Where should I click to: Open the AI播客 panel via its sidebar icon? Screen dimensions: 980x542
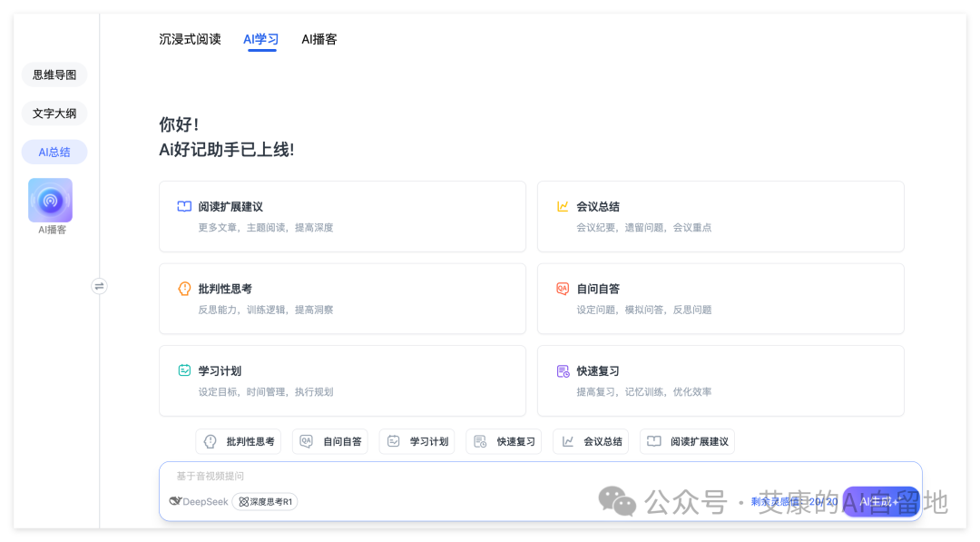coord(50,200)
